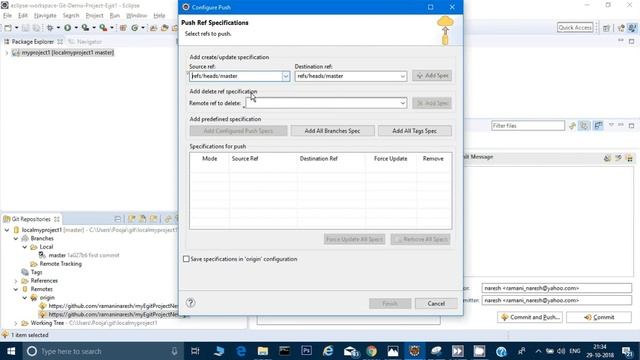Click the green Run icon in Eclipse toolbar
Screen dimensions: 640x360
(67, 28)
